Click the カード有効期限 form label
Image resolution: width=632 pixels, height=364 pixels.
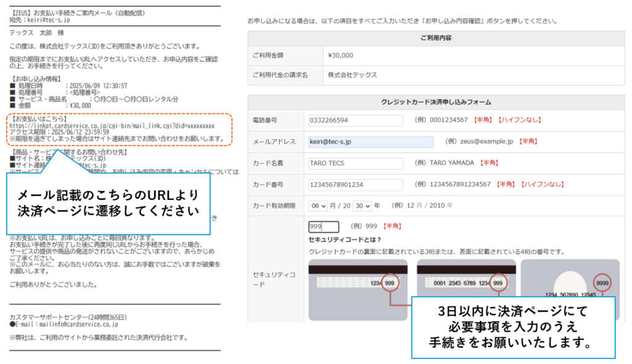[x=274, y=205]
